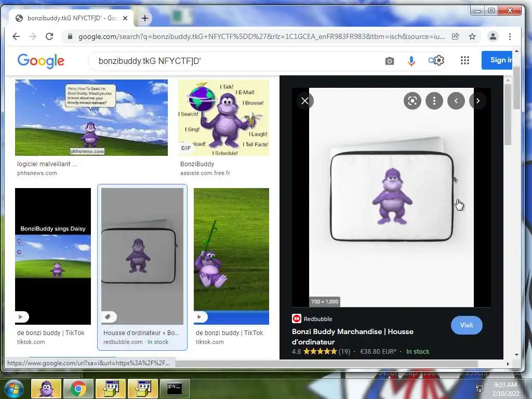Screen dimensions: 532x399
Task: Click the padlock site info icon
Action: [70, 36]
